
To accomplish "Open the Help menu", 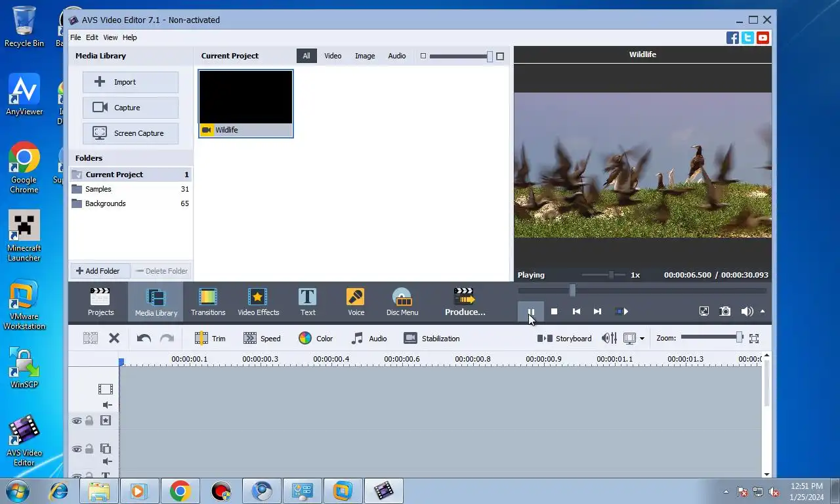I will pyautogui.click(x=130, y=37).
